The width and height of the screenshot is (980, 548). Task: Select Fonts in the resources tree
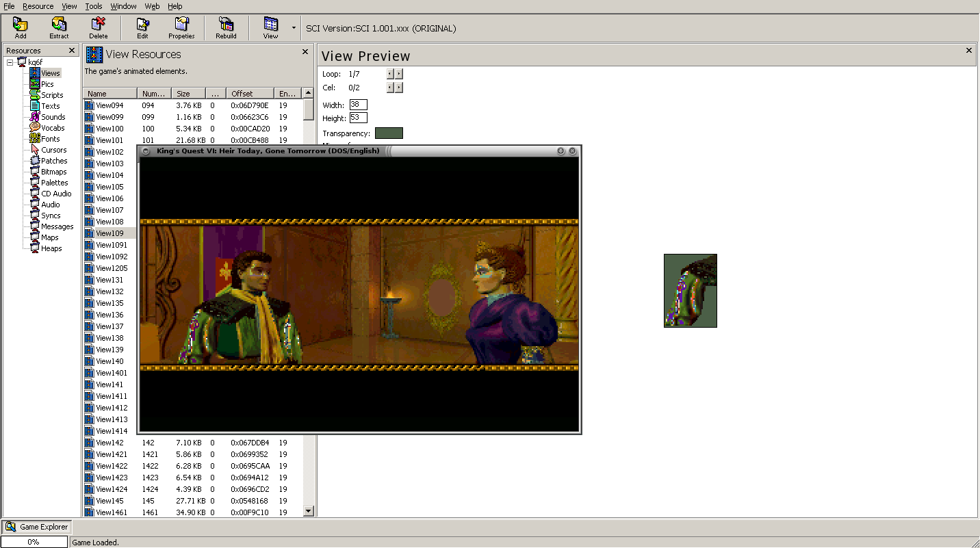tap(51, 139)
